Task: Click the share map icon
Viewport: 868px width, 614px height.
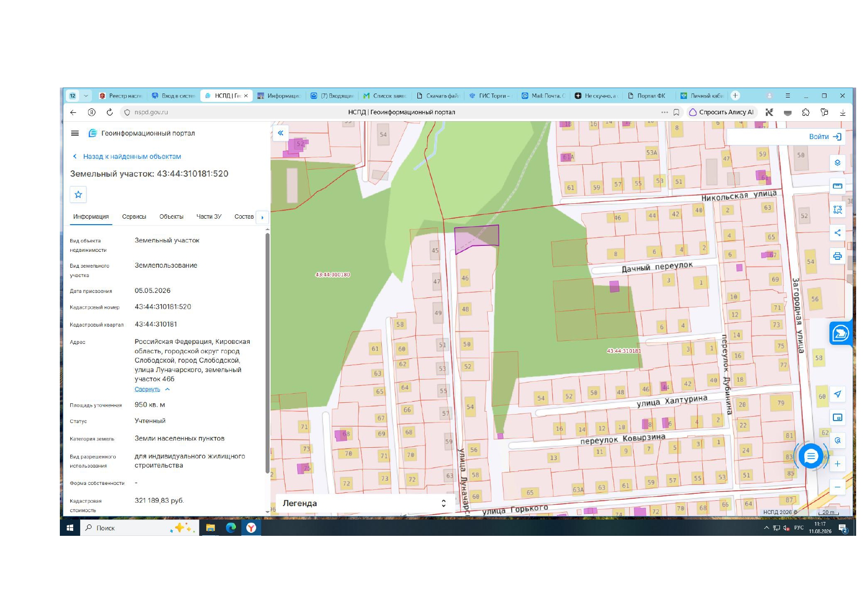Action: coord(837,233)
